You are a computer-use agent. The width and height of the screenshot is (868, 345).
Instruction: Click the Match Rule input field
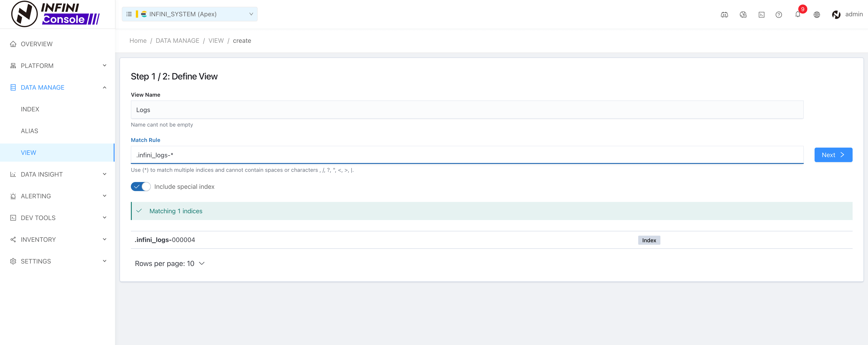point(467,155)
